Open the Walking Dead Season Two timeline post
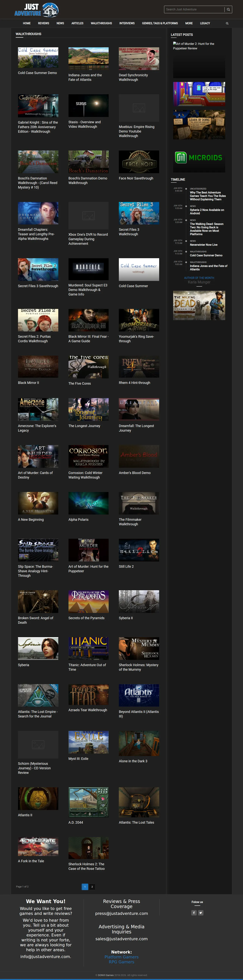Viewport: 243px width, 980px height. pyautogui.click(x=207, y=229)
